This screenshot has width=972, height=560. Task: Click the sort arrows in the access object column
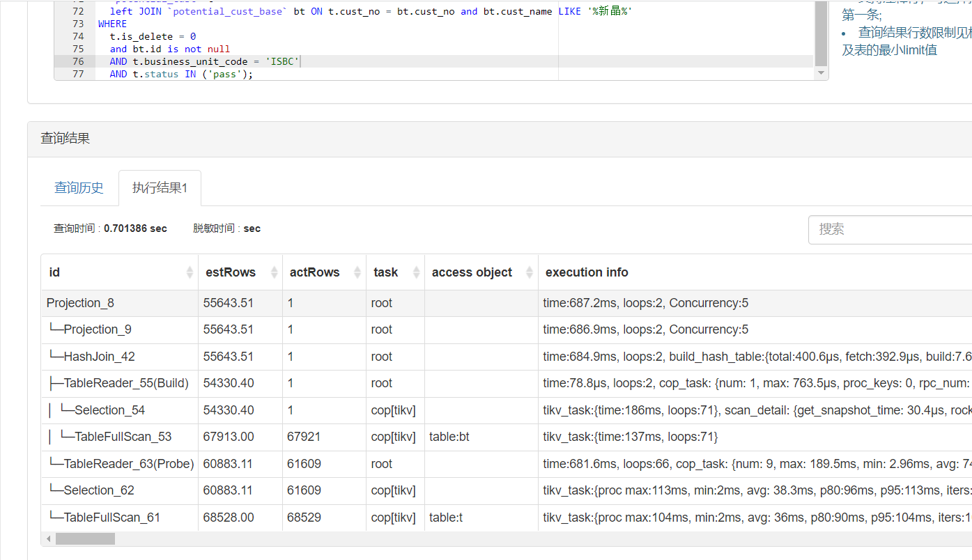coord(530,272)
